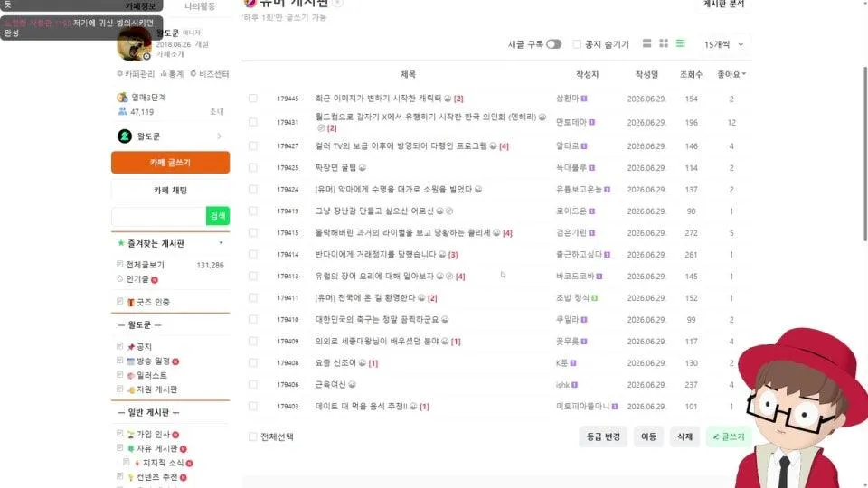Open the 좋아요 sort dropdown header
This screenshot has width=868, height=488.
point(731,74)
